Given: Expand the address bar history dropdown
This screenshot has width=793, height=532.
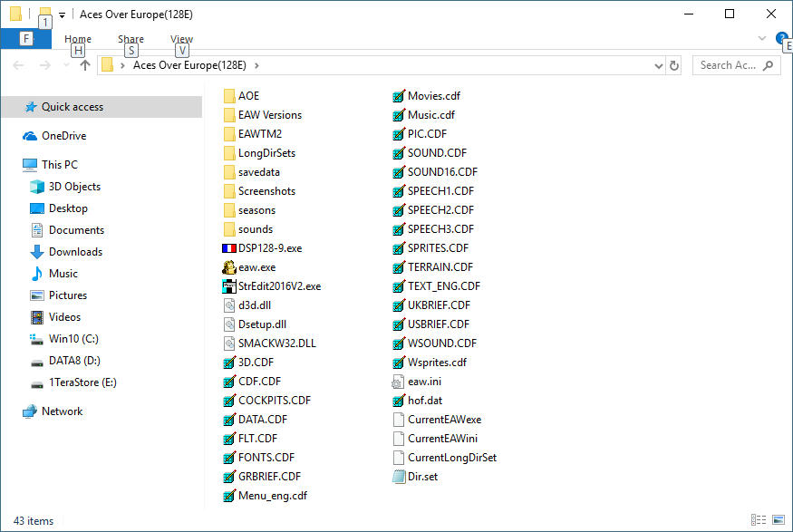Looking at the screenshot, I should pyautogui.click(x=659, y=66).
